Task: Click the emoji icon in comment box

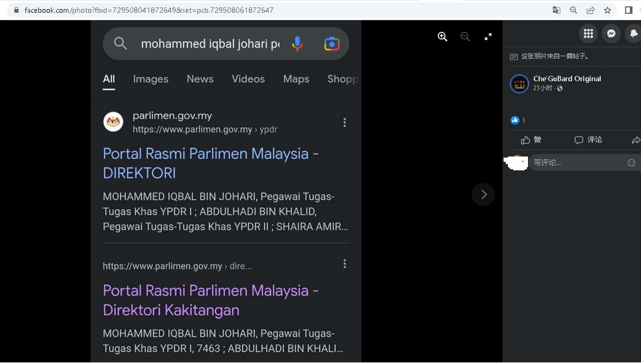Action: (631, 163)
